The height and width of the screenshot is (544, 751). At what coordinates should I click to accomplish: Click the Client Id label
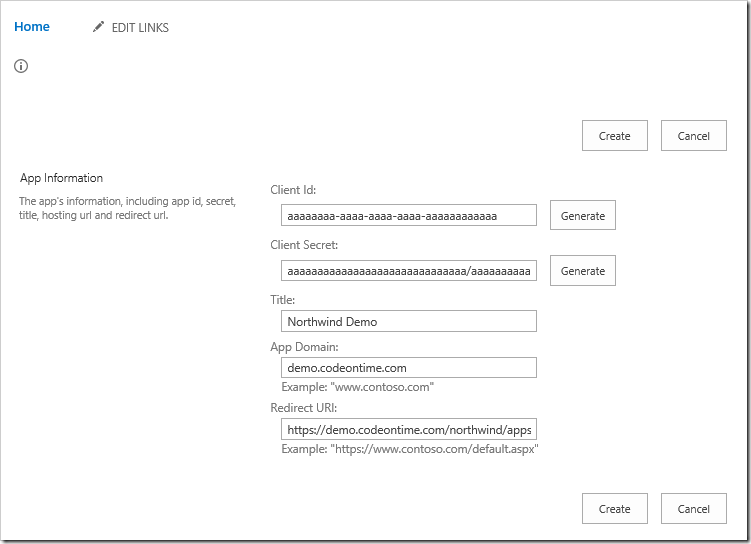293,190
